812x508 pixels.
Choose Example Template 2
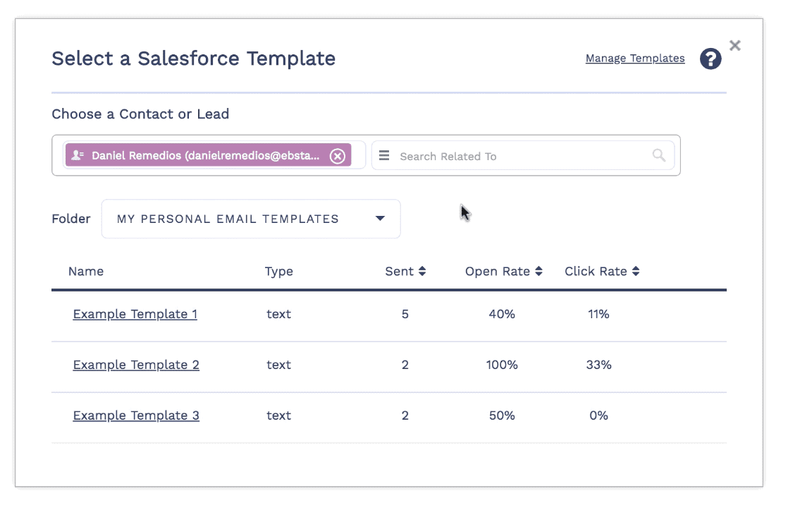[x=135, y=365]
